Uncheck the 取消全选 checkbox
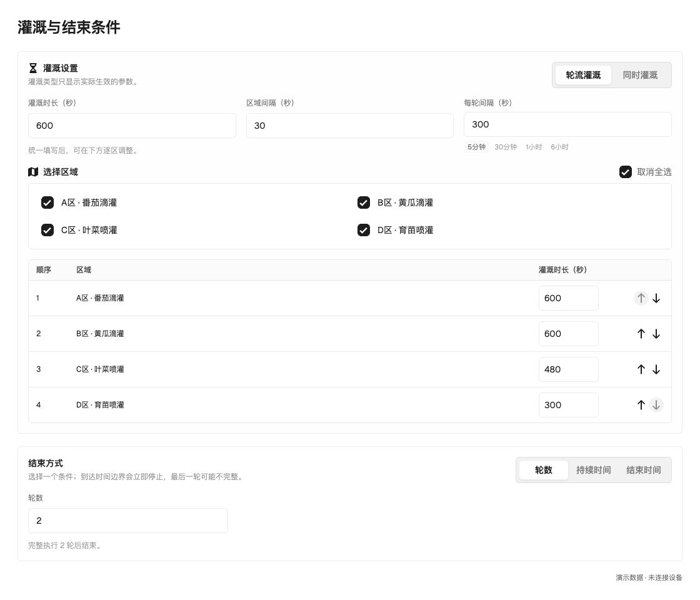Screen dimensions: 700x600 (626, 172)
